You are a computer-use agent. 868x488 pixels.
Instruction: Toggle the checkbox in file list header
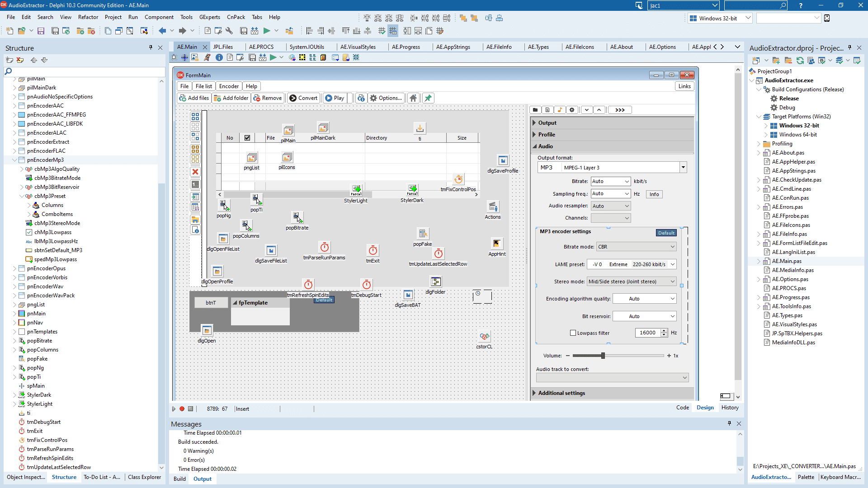(x=247, y=138)
